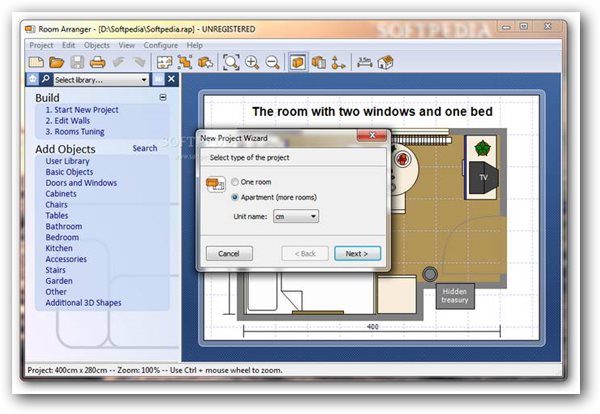Close the library side panel
Viewport: 600px width, 414px height.
171,79
